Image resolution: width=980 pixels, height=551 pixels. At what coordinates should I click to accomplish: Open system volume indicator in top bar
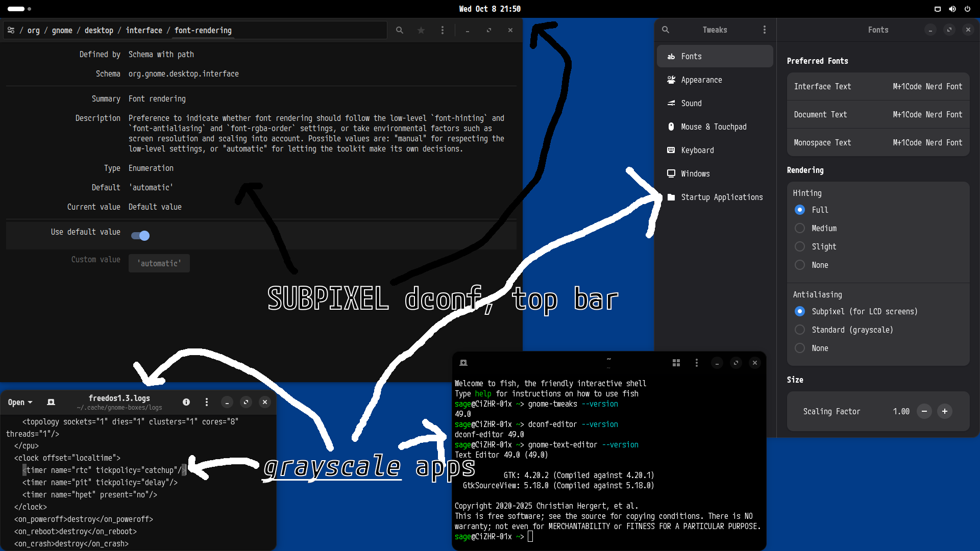(952, 9)
